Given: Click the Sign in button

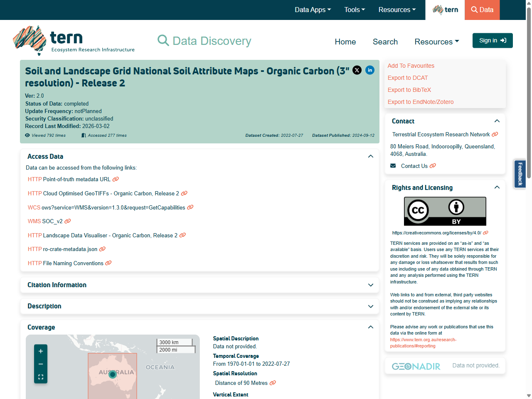Looking at the screenshot, I should coord(492,40).
